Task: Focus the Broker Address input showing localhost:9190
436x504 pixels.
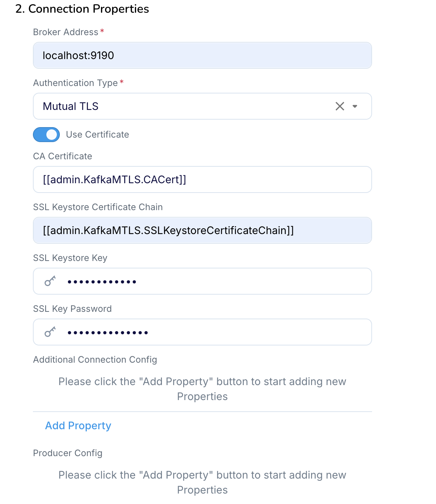Action: 202,55
